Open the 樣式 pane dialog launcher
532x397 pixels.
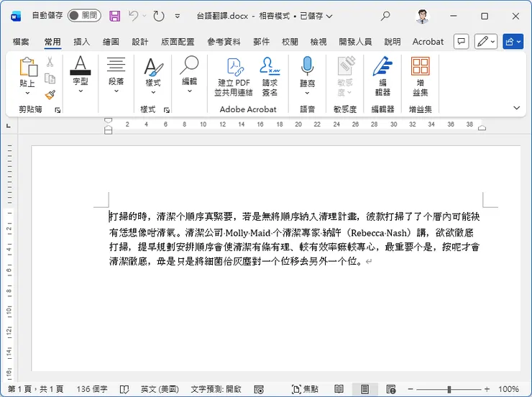[167, 110]
